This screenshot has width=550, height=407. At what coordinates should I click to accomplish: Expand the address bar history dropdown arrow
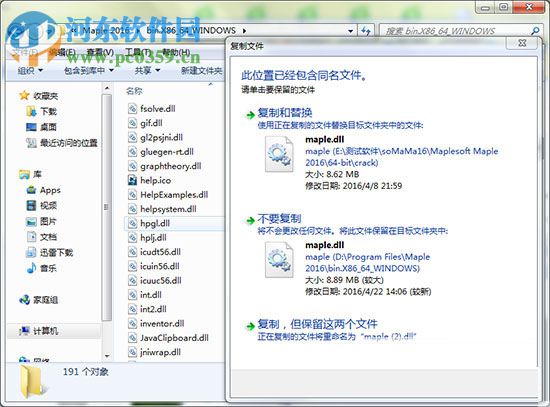(350, 31)
